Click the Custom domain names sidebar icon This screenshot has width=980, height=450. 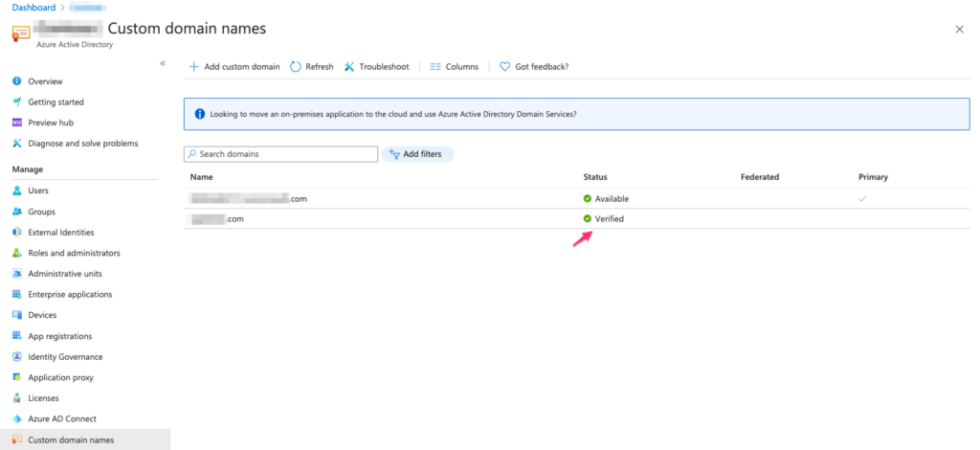pos(17,439)
